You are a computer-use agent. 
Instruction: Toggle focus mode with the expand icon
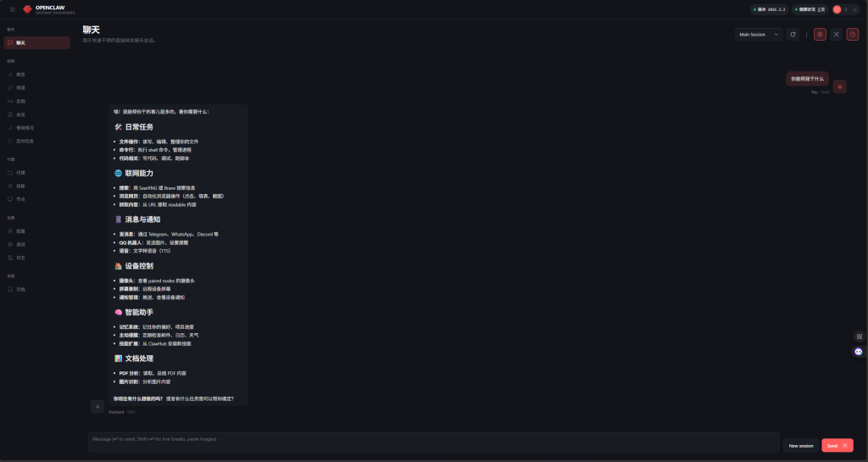(837, 35)
